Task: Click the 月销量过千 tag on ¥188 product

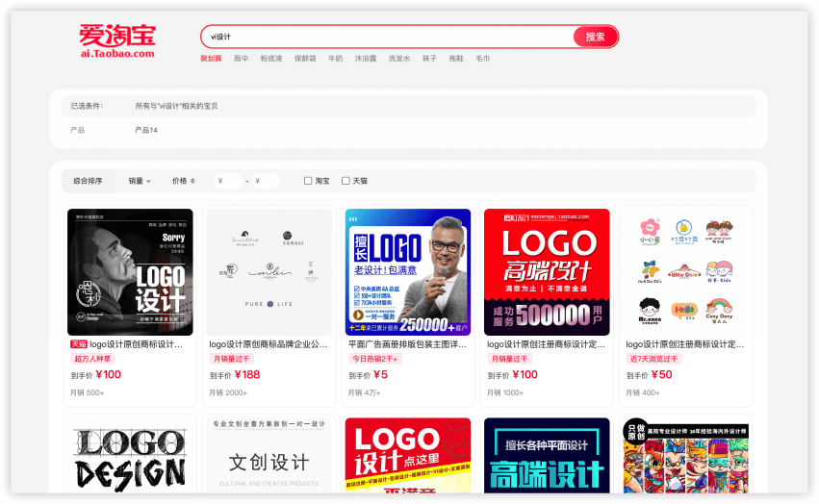Action: point(231,359)
